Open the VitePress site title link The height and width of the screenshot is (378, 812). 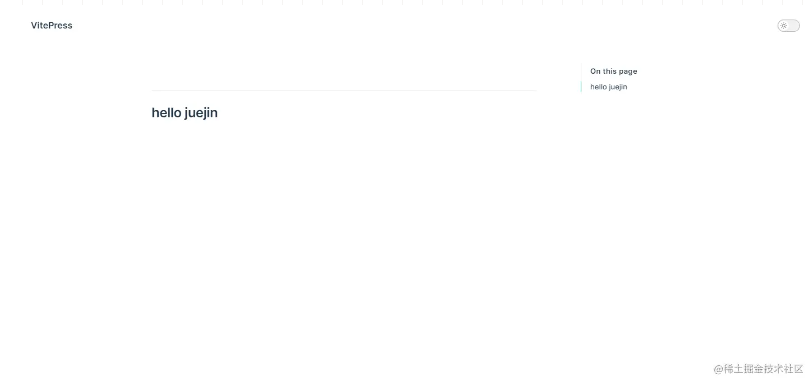(x=51, y=25)
